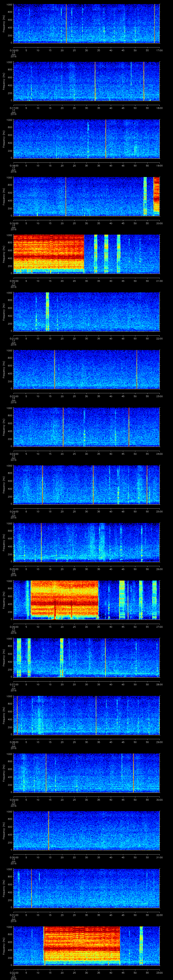173x980 pixels.
Task: Click the '20:00' end time label
Action: (159, 223)
